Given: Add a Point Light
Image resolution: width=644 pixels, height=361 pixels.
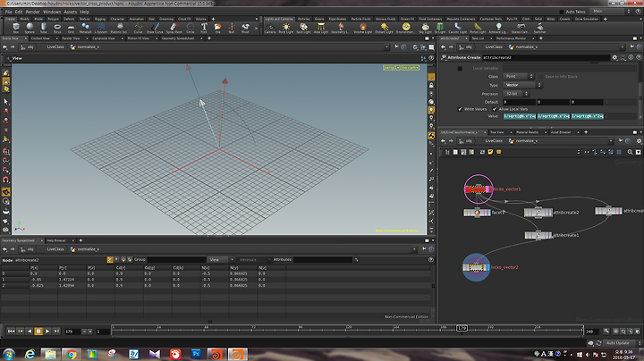Looking at the screenshot, I should click(x=286, y=28).
